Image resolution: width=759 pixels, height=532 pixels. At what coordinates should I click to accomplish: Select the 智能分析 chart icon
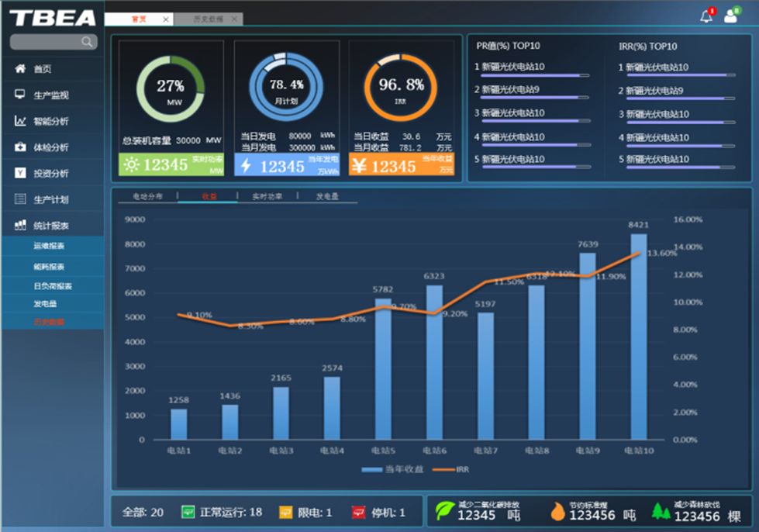20,121
